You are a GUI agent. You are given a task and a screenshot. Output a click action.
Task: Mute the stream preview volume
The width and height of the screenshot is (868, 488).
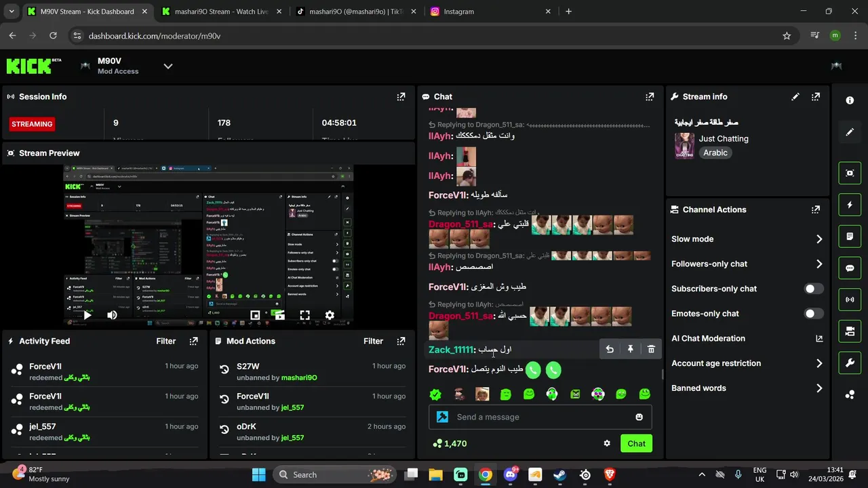(x=112, y=315)
